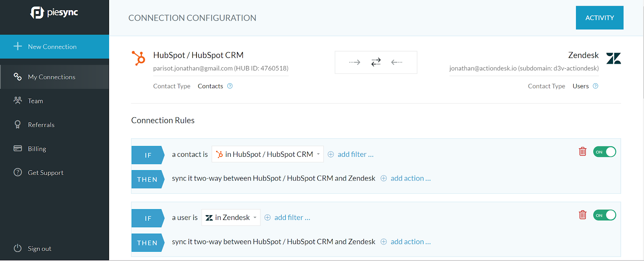Viewport: 644px width, 261px height.
Task: Select the two-way sync arrows icon
Action: (x=376, y=62)
